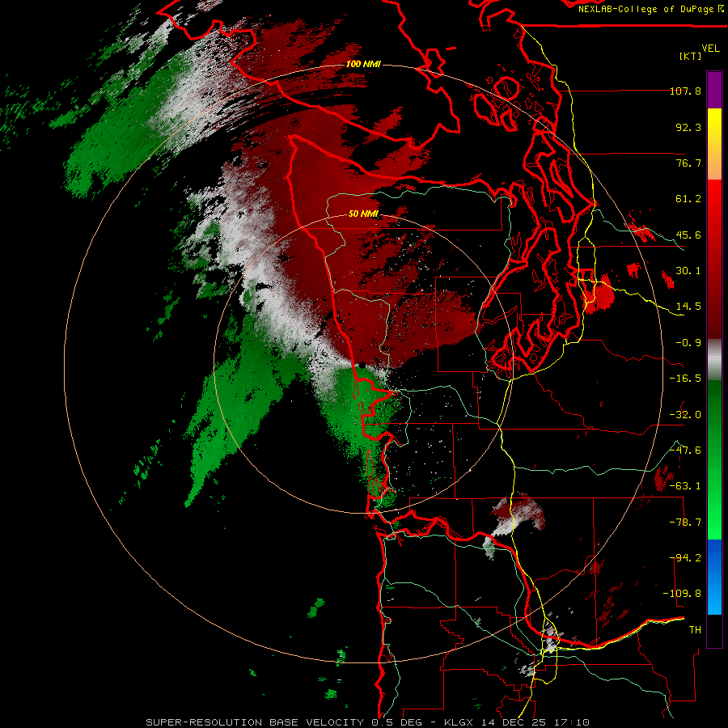
Task: Pick the gray segment of the color bar
Action: 714,360
